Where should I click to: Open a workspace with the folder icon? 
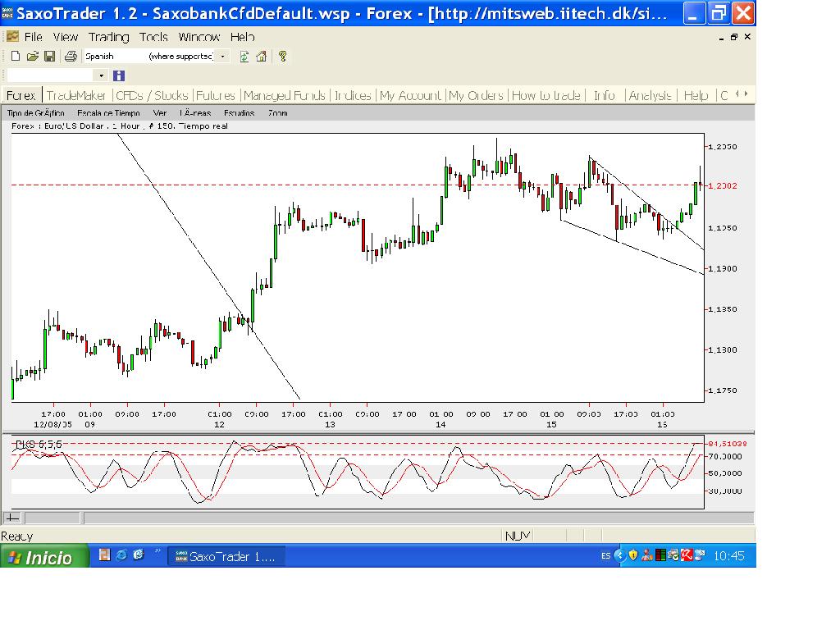pyautogui.click(x=33, y=56)
